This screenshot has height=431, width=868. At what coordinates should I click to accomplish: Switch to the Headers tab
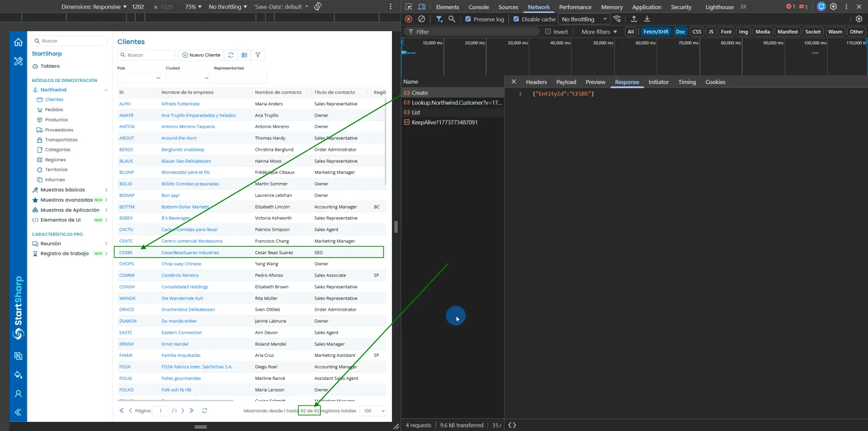536,82
